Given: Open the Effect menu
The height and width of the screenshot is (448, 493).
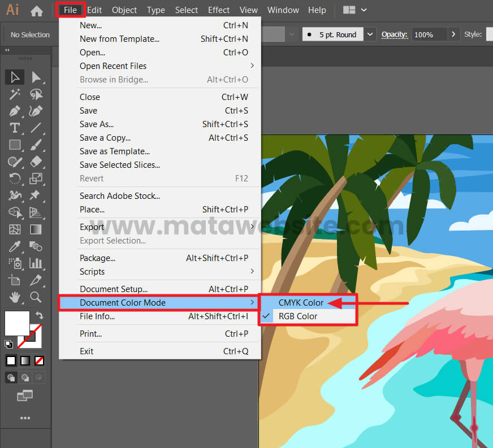Looking at the screenshot, I should coord(219,10).
